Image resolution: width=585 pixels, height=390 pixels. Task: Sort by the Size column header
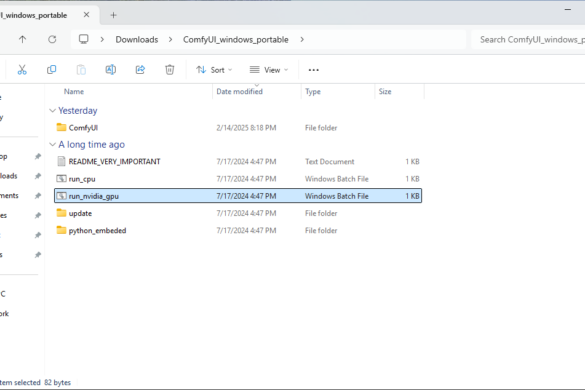(x=385, y=91)
